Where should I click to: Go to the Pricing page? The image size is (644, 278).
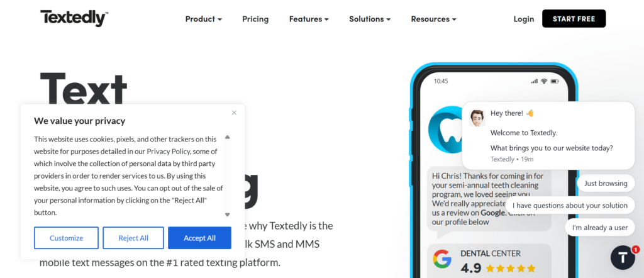(255, 19)
